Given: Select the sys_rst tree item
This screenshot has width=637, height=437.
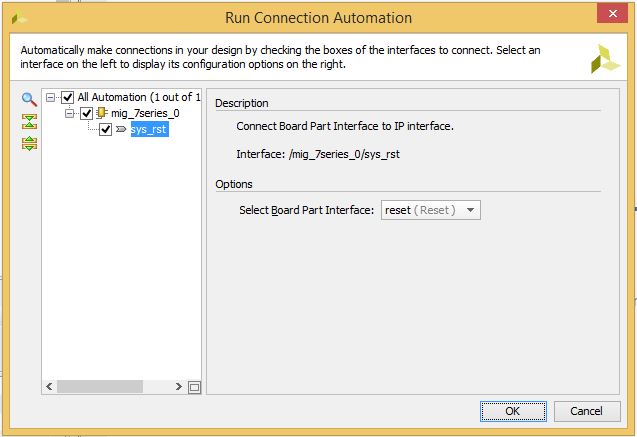Looking at the screenshot, I should point(149,130).
